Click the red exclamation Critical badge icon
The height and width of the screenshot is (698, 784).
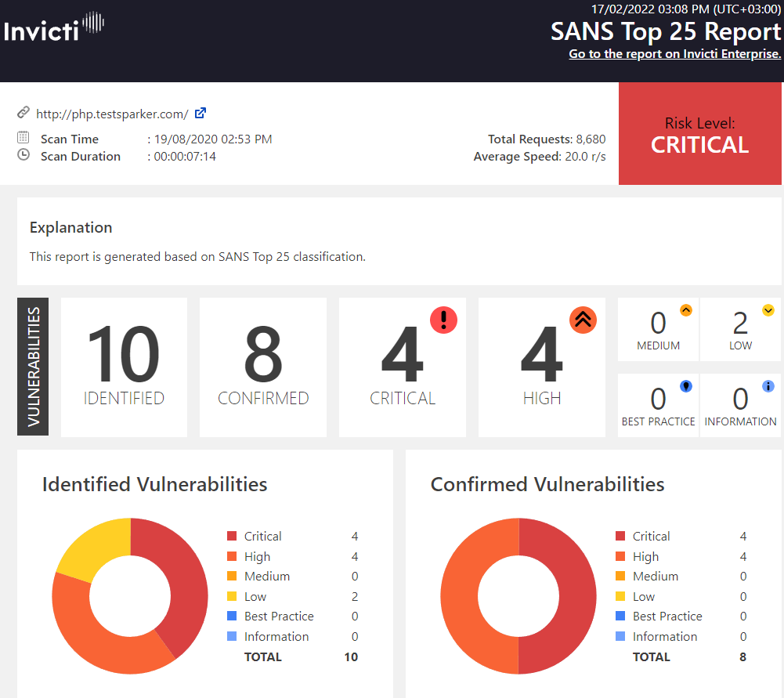pyautogui.click(x=443, y=320)
